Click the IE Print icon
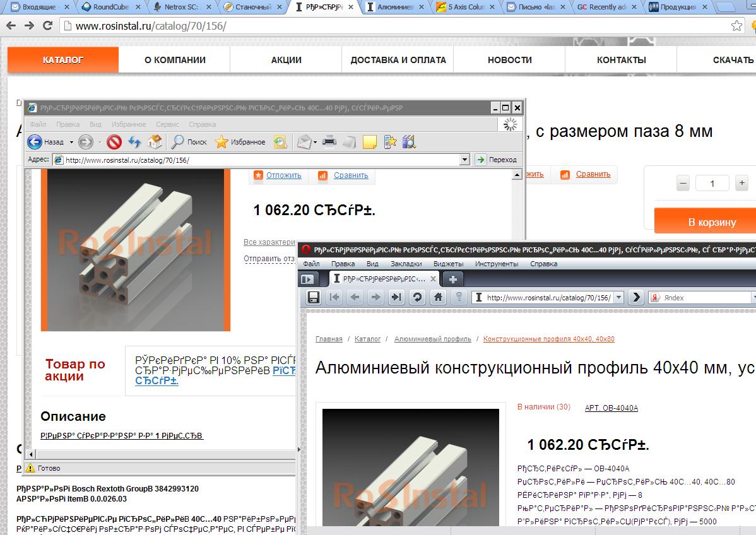The width and height of the screenshot is (756, 535). click(x=329, y=142)
